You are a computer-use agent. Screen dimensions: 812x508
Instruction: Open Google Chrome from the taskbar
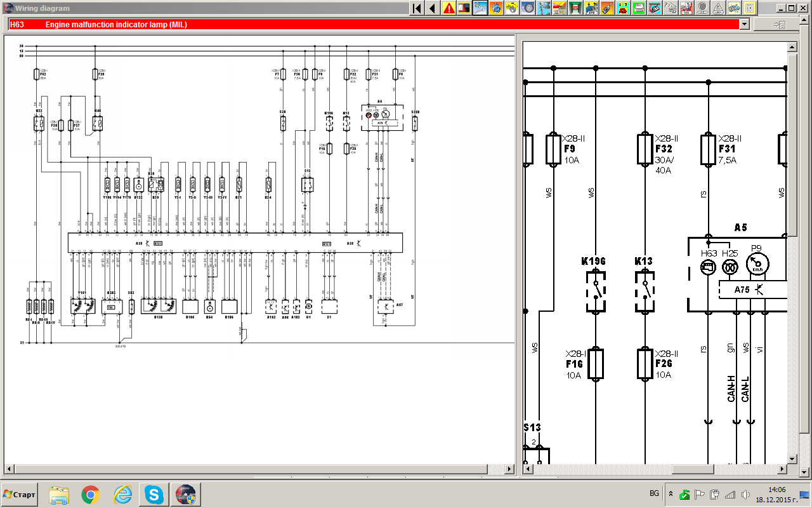pos(91,494)
